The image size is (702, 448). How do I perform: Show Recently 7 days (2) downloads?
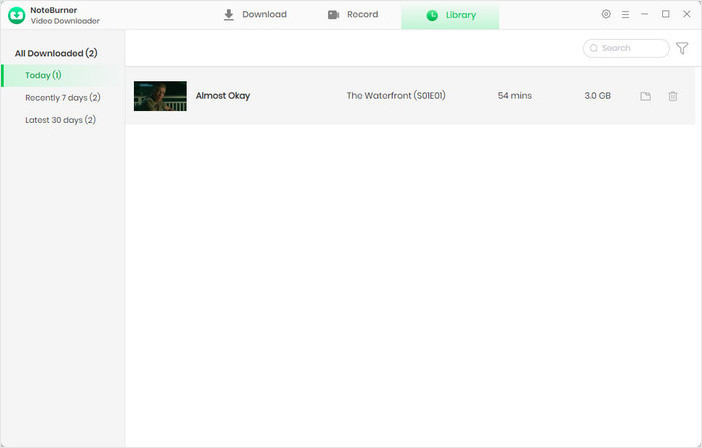(62, 98)
